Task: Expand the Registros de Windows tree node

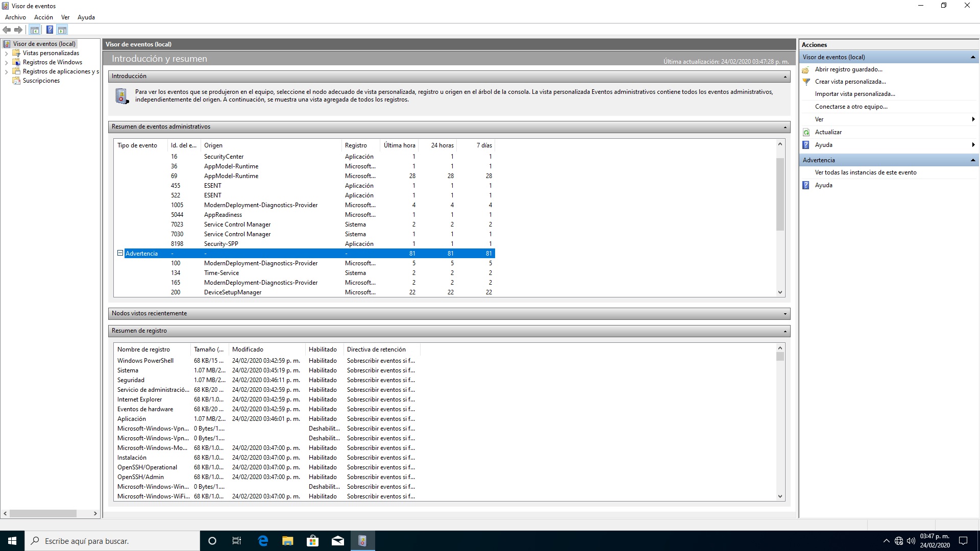Action: point(6,62)
